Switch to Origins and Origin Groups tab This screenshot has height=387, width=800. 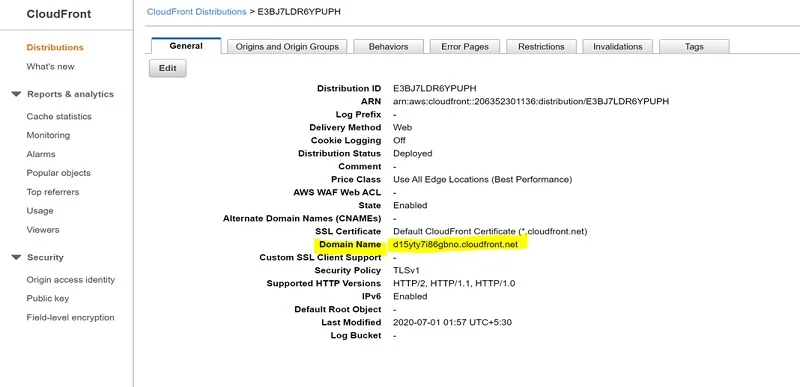point(287,46)
